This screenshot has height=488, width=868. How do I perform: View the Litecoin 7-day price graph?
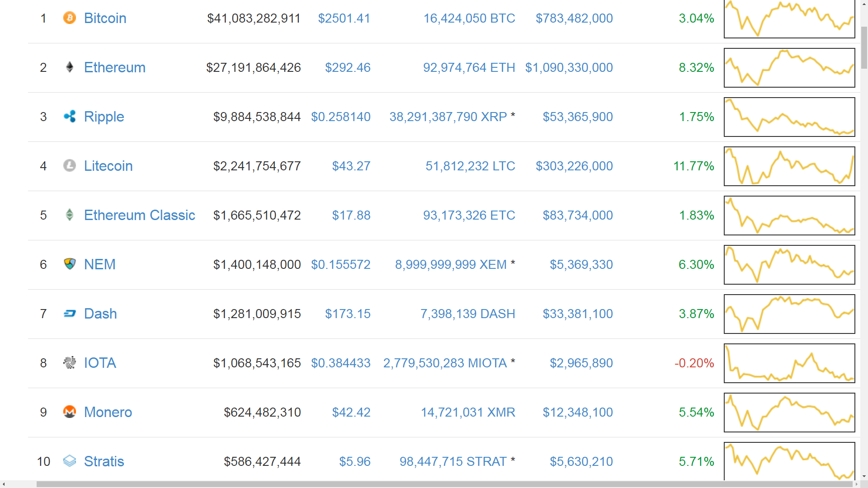pyautogui.click(x=789, y=166)
